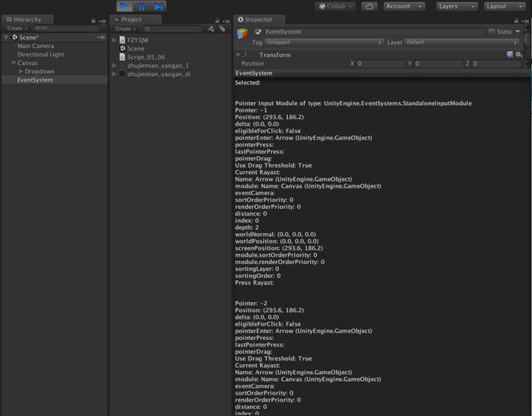Open the Account dropdown button
The width and height of the screenshot is (532, 416).
click(x=403, y=6)
